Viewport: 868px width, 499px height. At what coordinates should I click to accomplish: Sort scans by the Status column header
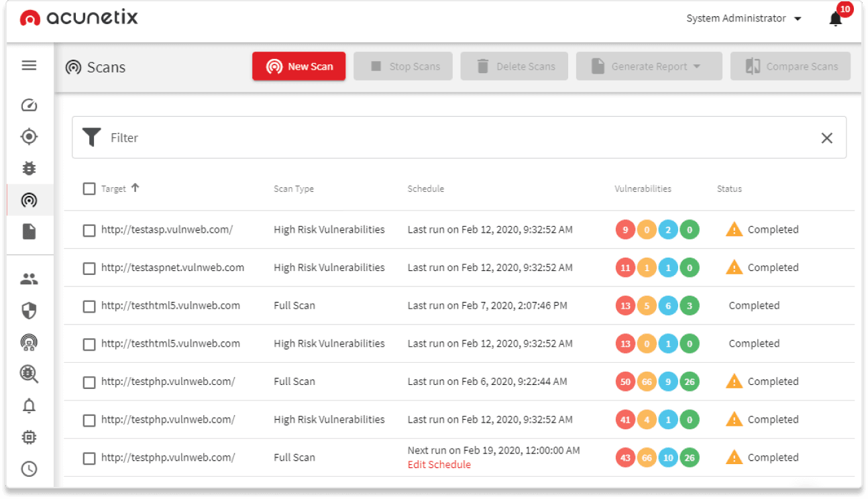[x=729, y=189]
